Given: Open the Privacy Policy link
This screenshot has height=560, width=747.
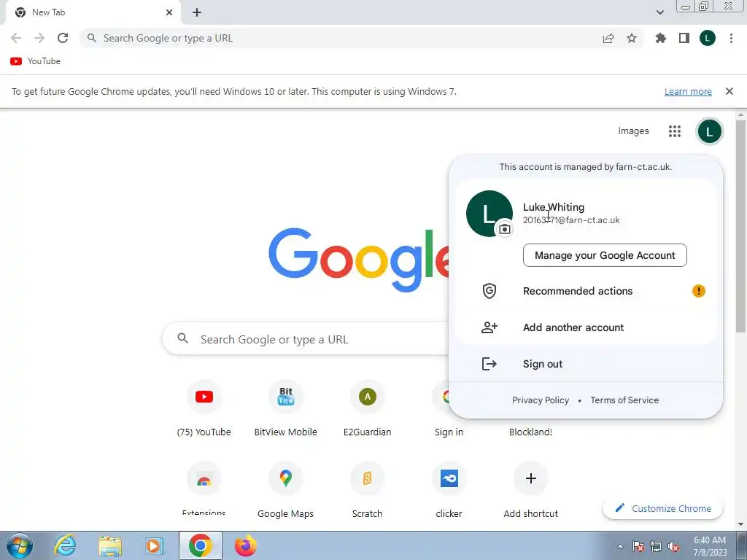Looking at the screenshot, I should pyautogui.click(x=541, y=400).
